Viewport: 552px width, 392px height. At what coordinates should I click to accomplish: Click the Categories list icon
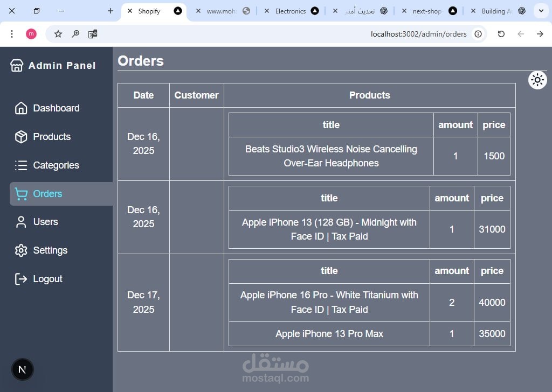click(21, 165)
